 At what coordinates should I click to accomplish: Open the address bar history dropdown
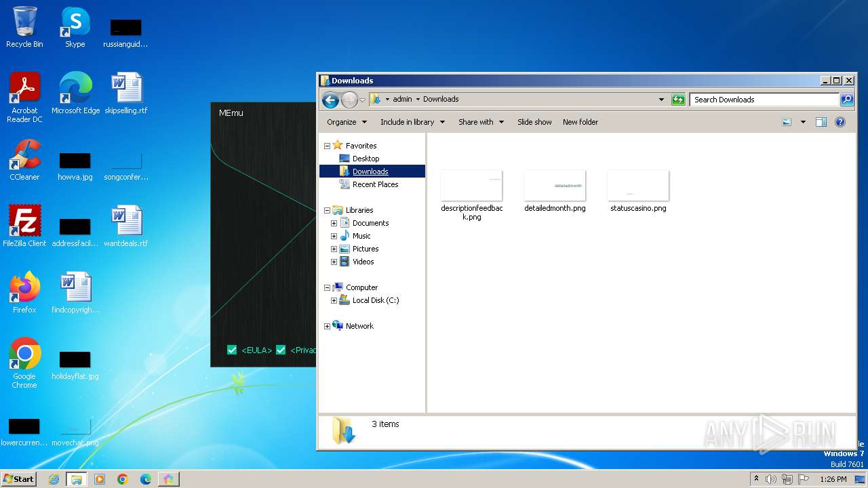click(662, 100)
